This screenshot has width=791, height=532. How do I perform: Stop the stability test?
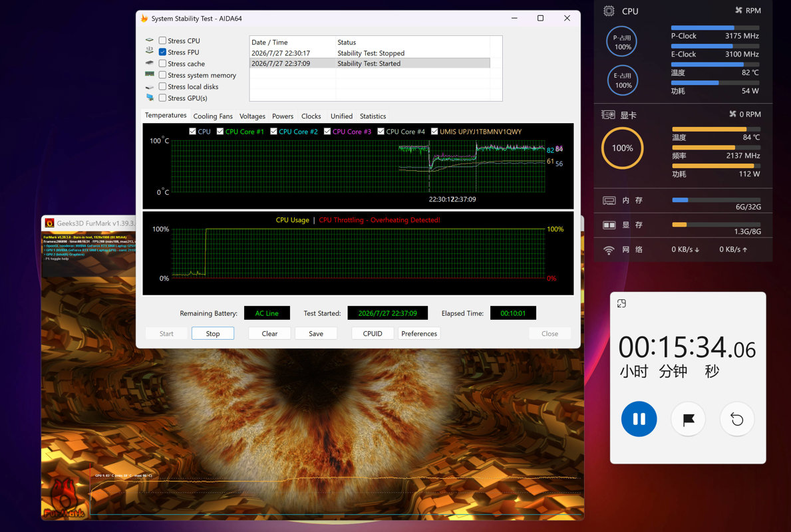coord(213,333)
